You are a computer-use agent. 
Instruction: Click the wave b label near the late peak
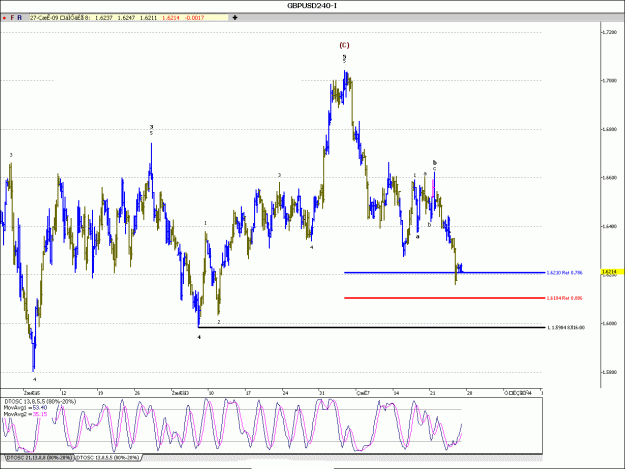pyautogui.click(x=434, y=163)
